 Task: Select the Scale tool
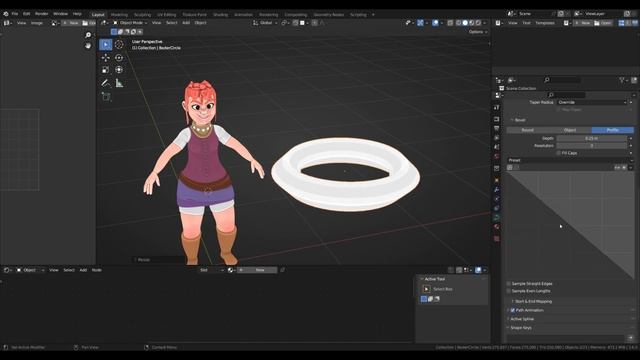(106, 70)
